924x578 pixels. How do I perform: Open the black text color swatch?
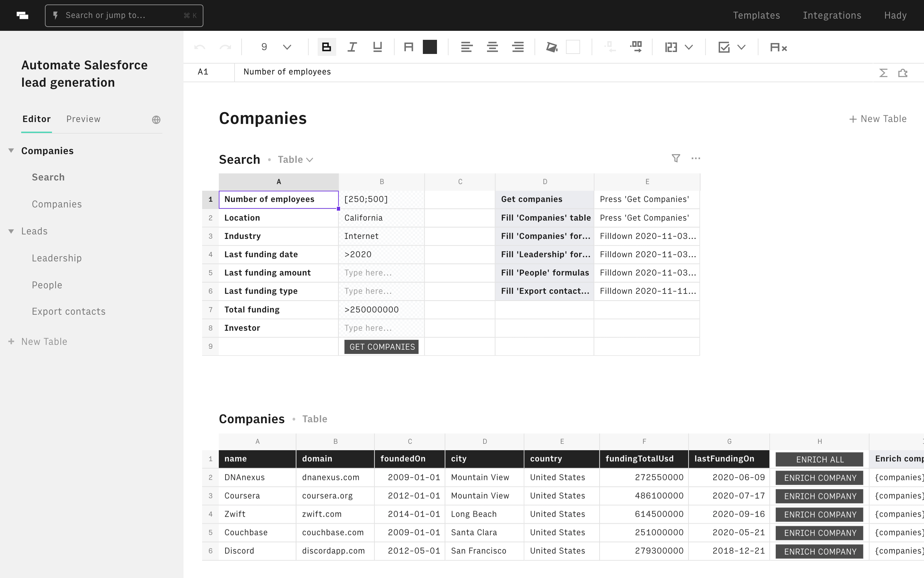pyautogui.click(x=430, y=47)
